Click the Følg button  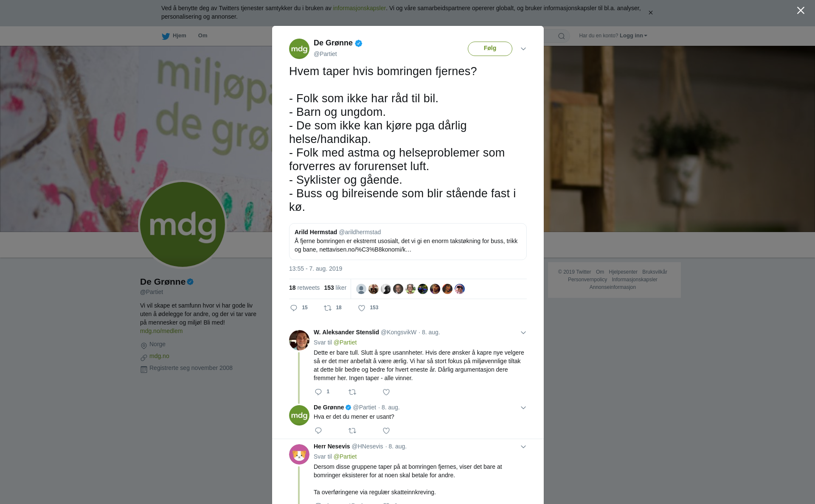point(490,48)
